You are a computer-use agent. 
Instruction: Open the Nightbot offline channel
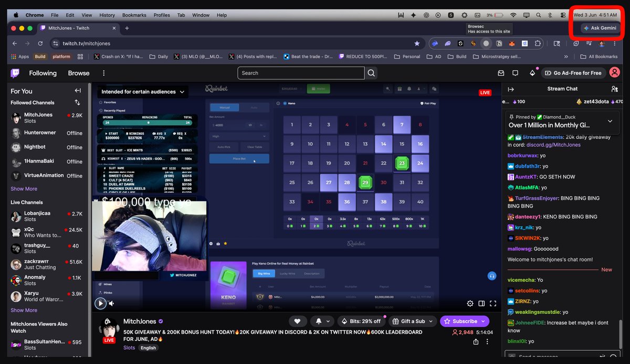tap(47, 147)
